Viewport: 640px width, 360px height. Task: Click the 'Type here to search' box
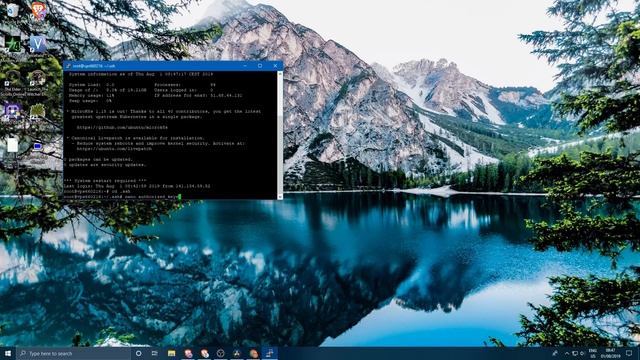[73, 353]
